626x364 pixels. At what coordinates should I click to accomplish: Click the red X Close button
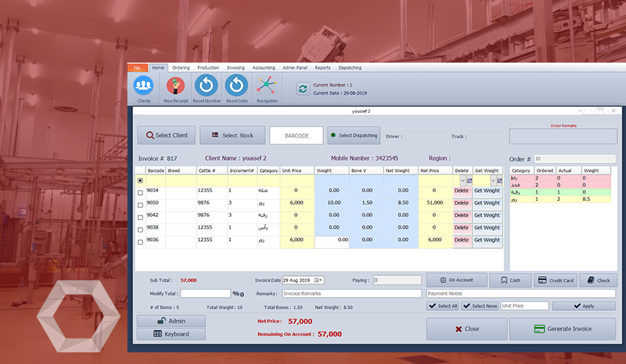click(467, 329)
